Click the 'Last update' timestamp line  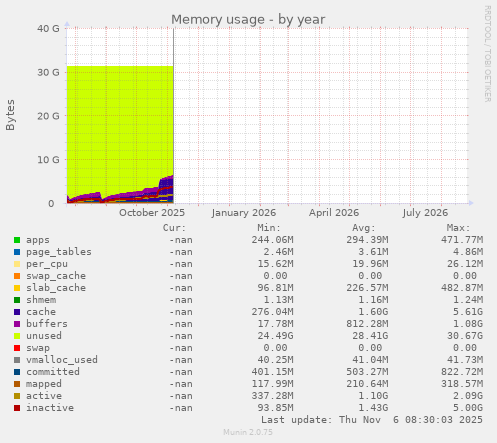coord(372,420)
